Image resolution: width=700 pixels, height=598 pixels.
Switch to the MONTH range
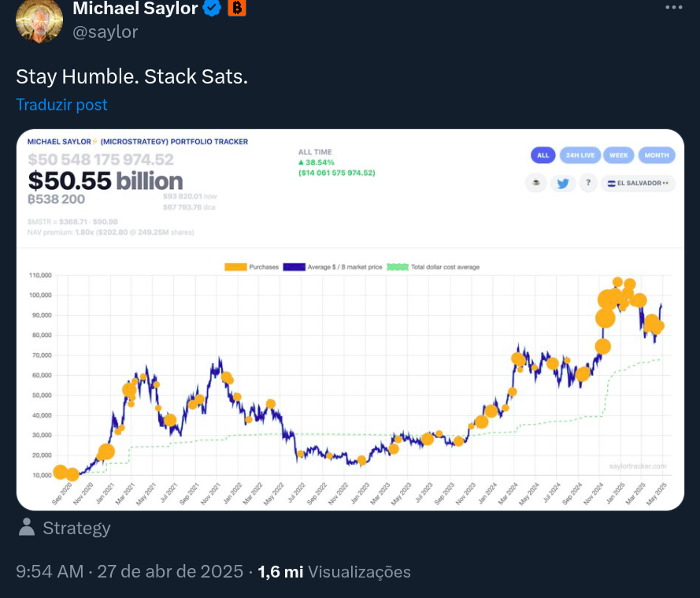(657, 155)
